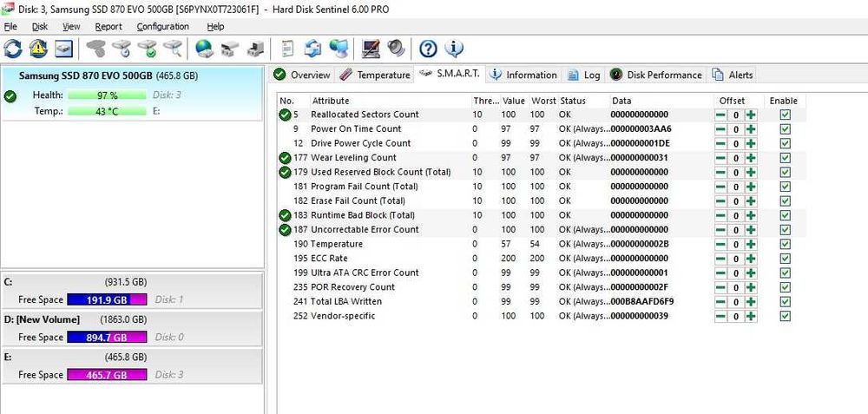Sort by the Status column header
This screenshot has height=414, width=868.
click(583, 101)
